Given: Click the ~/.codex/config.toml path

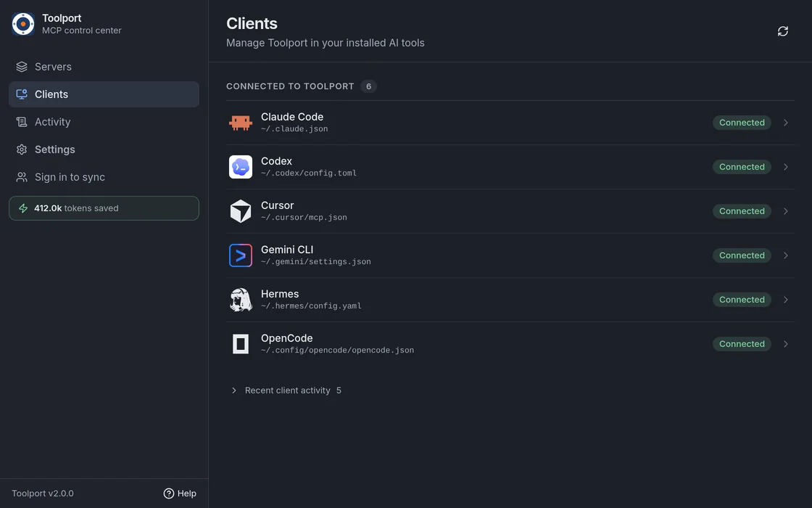Looking at the screenshot, I should (309, 173).
